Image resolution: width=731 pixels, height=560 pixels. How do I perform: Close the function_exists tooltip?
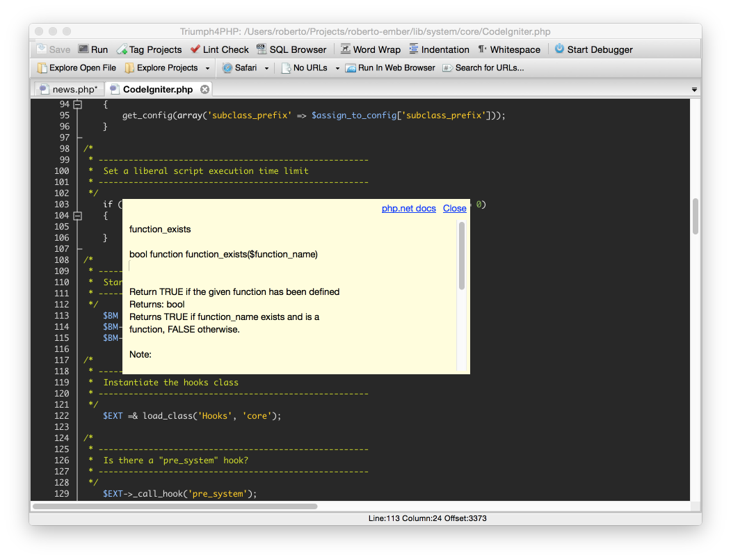455,209
